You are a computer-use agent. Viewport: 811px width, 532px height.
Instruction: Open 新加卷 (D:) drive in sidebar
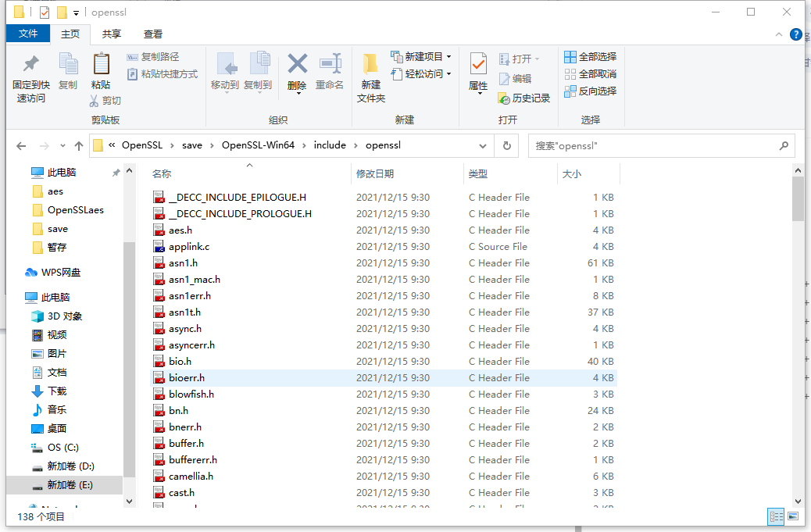click(x=70, y=466)
